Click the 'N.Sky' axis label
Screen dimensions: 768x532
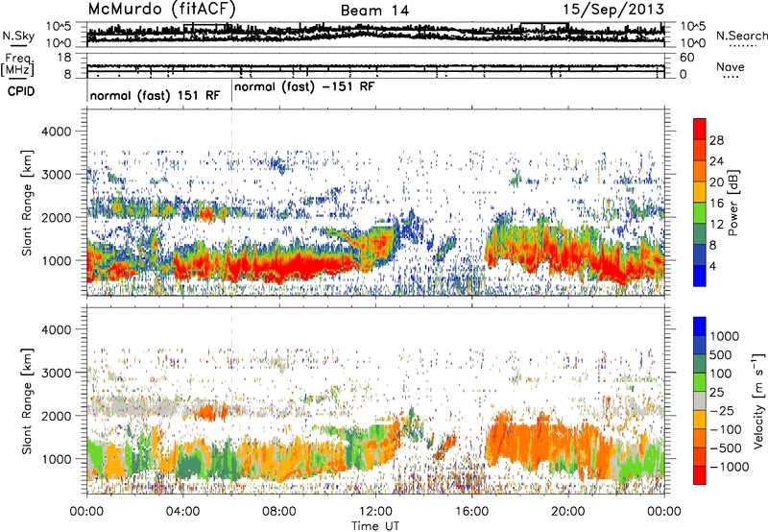[x=18, y=36]
